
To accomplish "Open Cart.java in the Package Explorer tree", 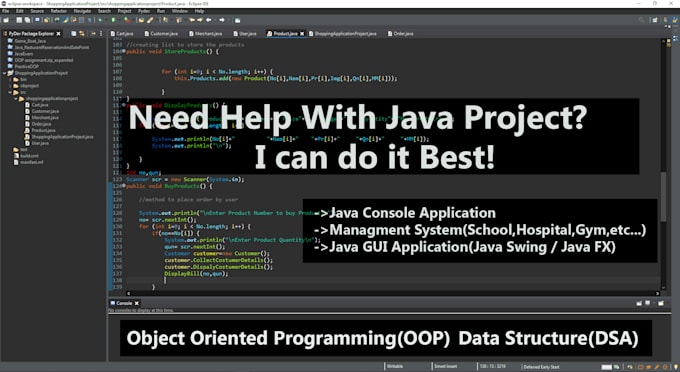I will pos(36,105).
